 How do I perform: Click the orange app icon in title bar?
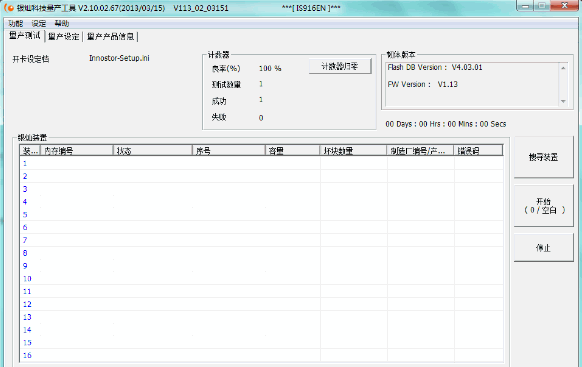pos(9,8)
